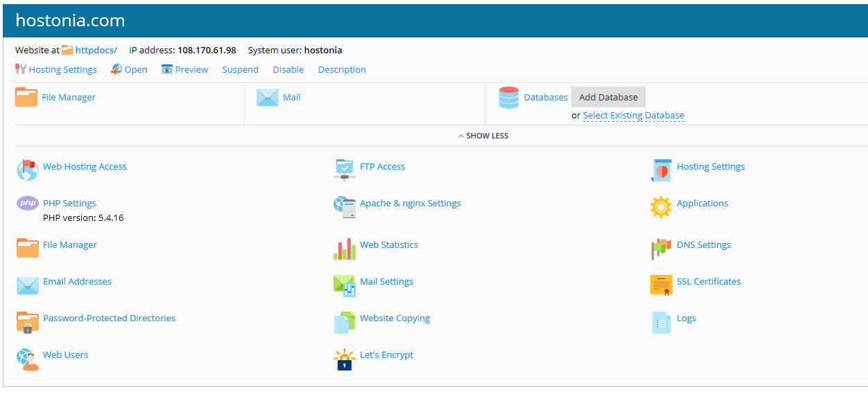
Task: Click the hostonia.com domain heading
Action: (70, 21)
